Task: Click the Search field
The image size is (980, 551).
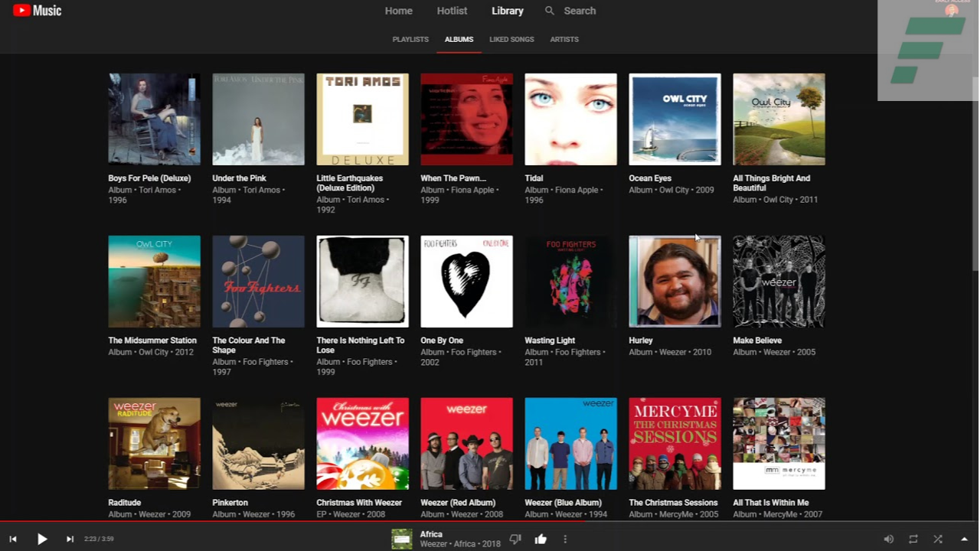Action: [x=580, y=11]
